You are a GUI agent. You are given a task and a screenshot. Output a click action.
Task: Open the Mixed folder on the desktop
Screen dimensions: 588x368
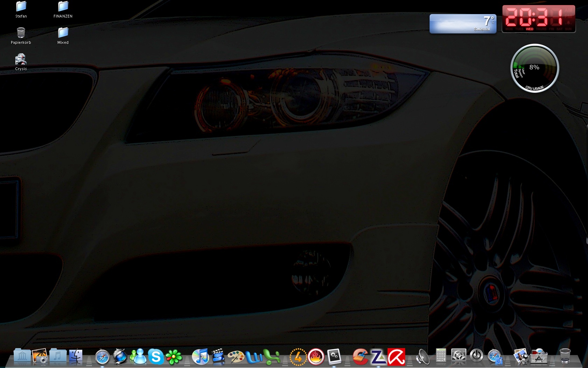tap(63, 36)
